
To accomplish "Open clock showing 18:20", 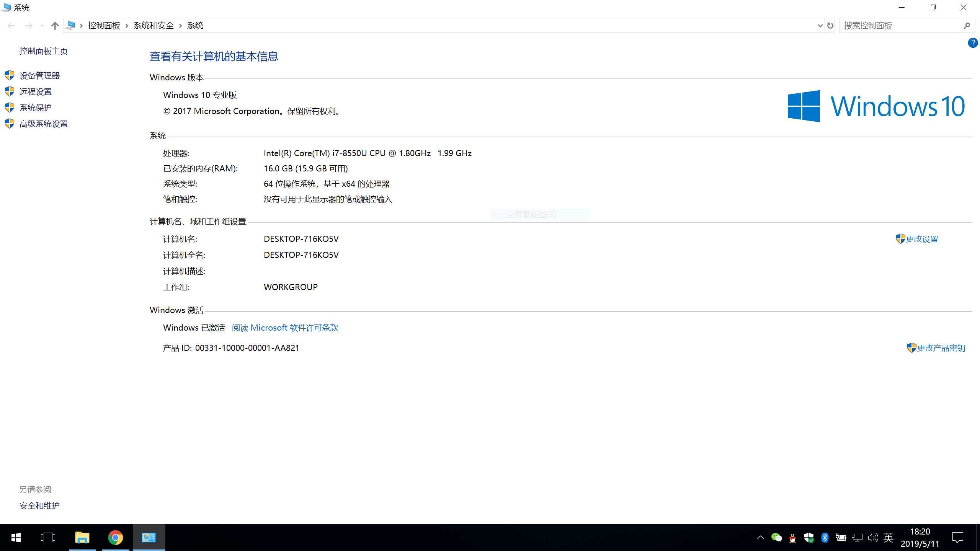I will (920, 538).
